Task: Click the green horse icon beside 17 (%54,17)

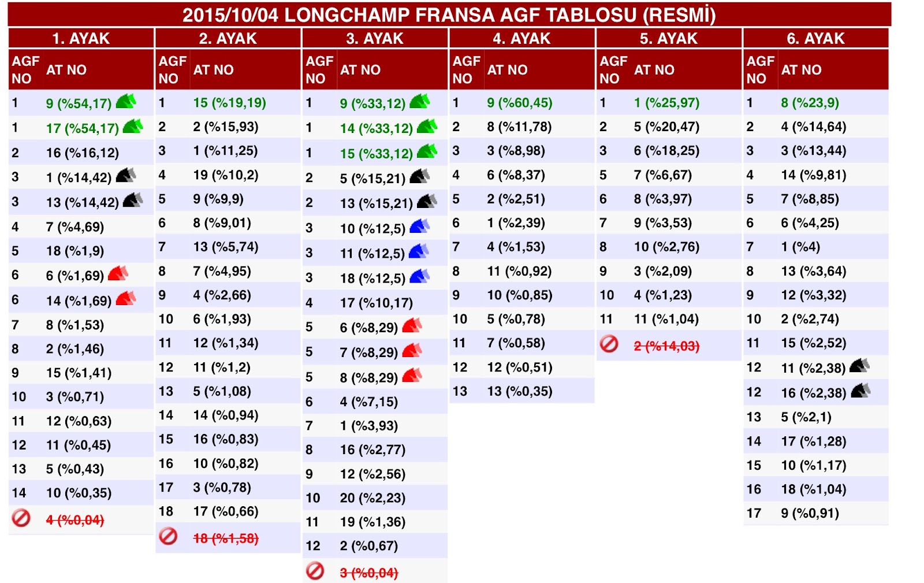Action: [133, 126]
